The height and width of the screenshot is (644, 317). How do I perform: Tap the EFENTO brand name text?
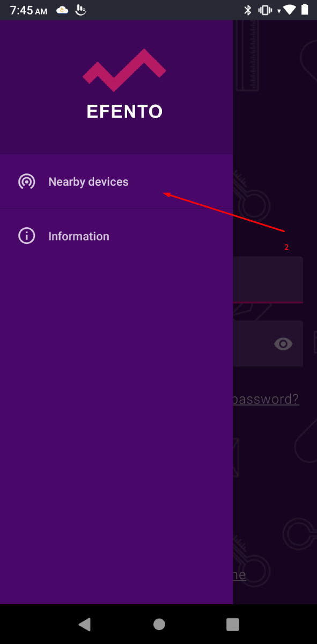[124, 112]
